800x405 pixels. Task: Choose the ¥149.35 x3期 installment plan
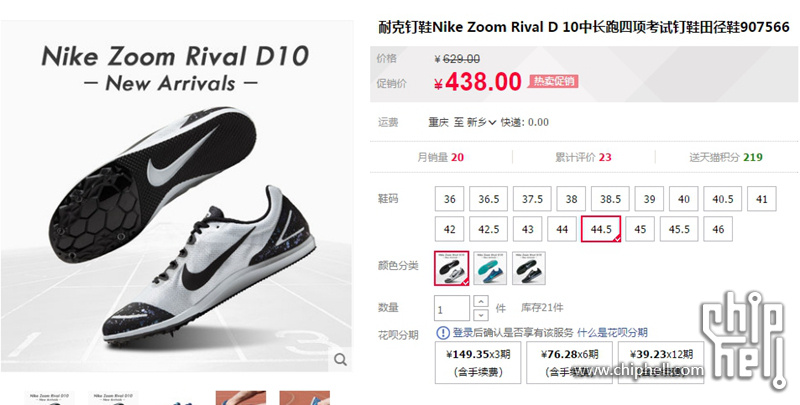click(478, 363)
